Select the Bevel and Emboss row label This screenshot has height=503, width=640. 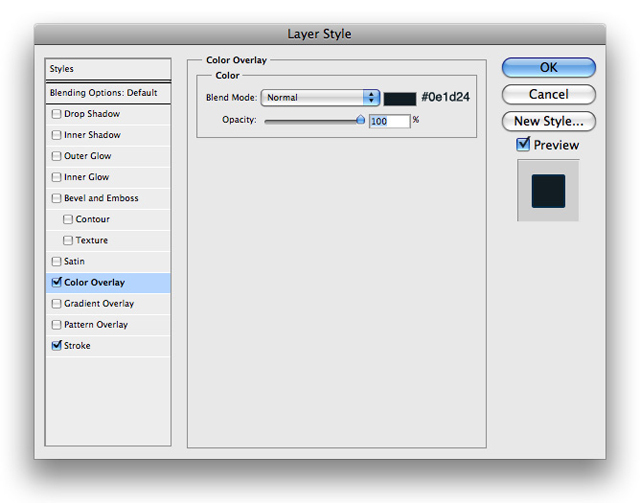pyautogui.click(x=101, y=198)
